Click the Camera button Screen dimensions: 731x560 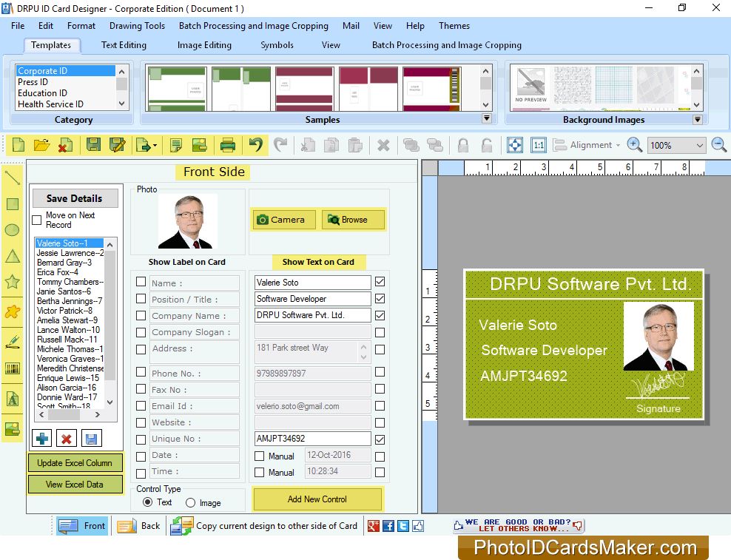pyautogui.click(x=284, y=220)
